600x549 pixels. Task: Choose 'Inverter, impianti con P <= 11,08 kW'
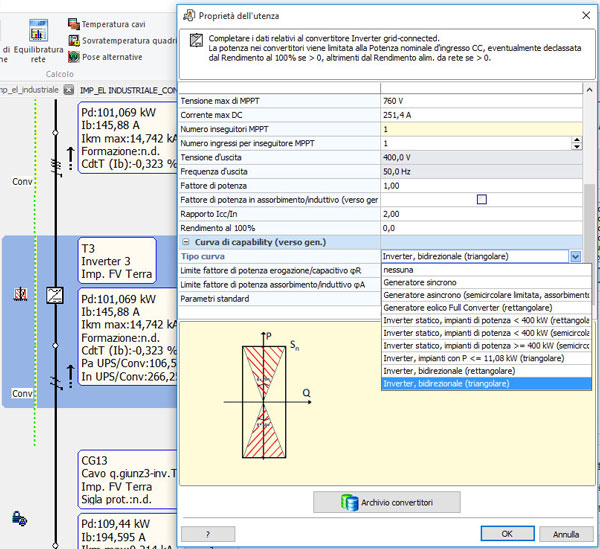tap(486, 358)
